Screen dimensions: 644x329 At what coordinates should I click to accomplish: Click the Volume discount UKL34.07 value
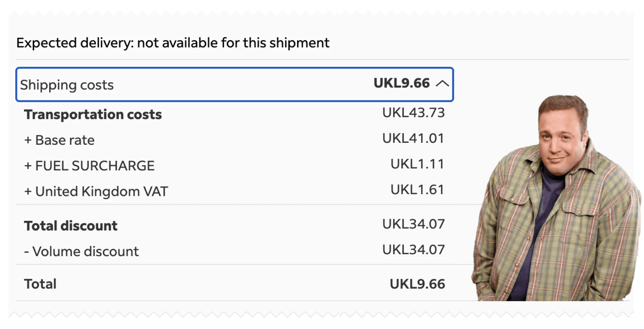pos(413,250)
